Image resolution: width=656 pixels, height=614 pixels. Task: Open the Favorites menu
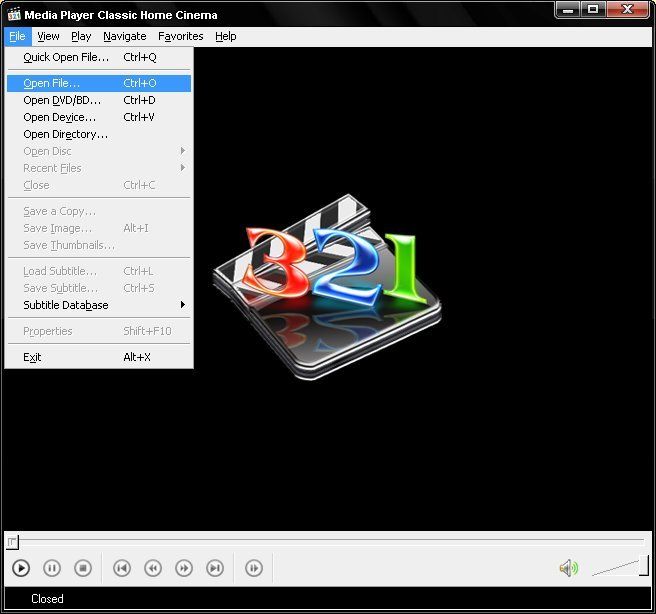tap(180, 36)
